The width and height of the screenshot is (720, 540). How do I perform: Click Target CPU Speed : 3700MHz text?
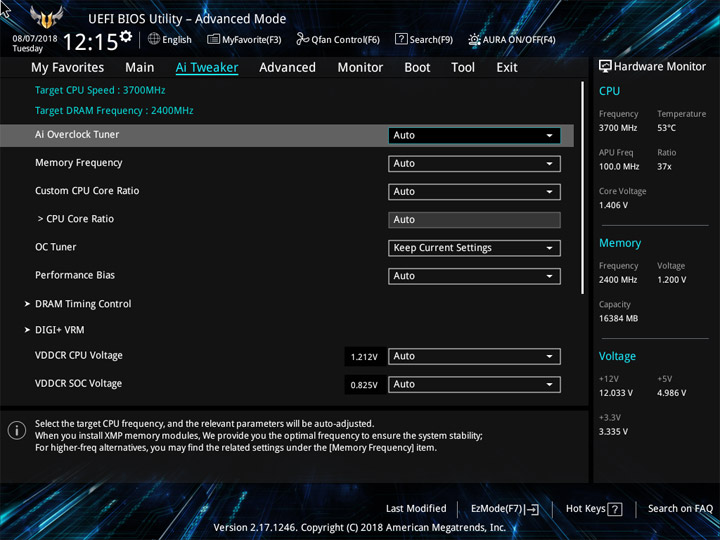(x=100, y=90)
